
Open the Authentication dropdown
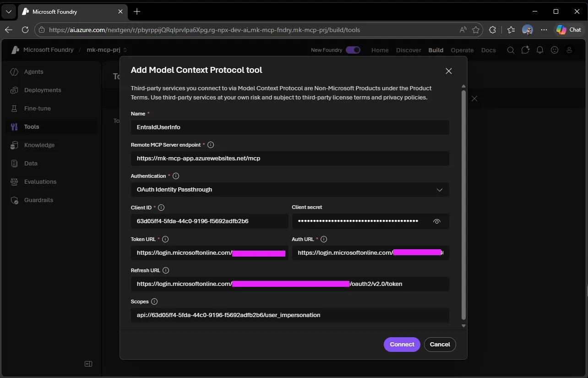(290, 190)
